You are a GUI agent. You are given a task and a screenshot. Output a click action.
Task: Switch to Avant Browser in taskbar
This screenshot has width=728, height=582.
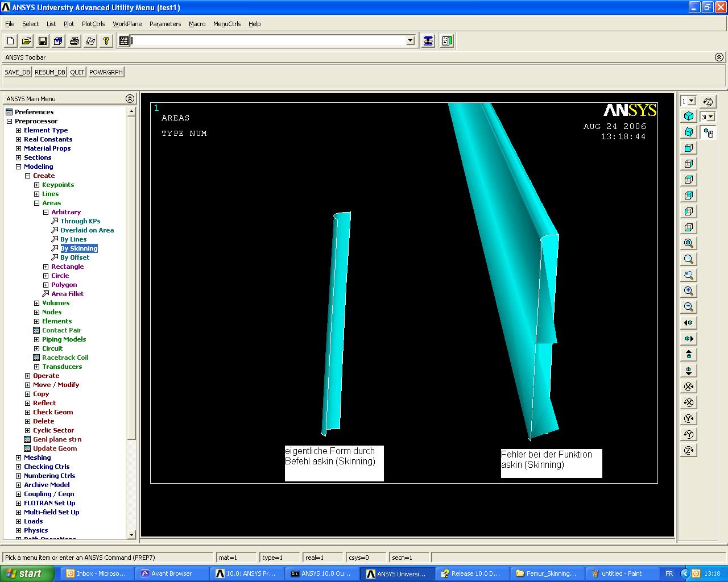tap(171, 573)
